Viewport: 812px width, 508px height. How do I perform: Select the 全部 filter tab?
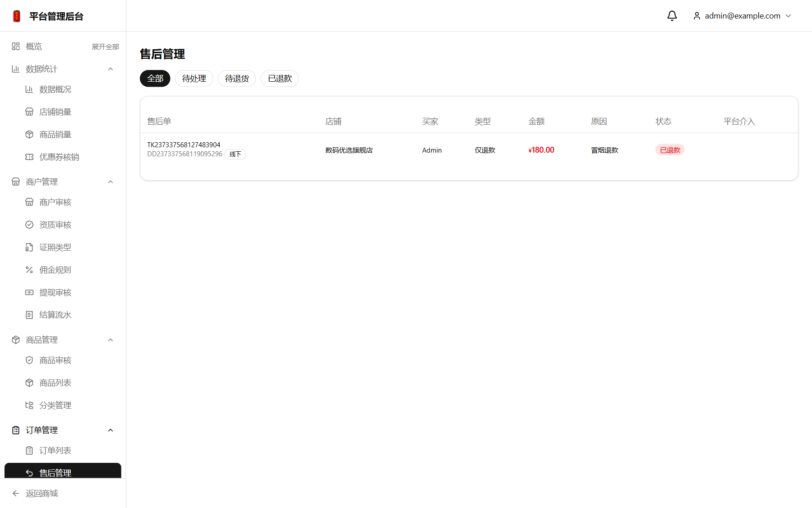(155, 79)
